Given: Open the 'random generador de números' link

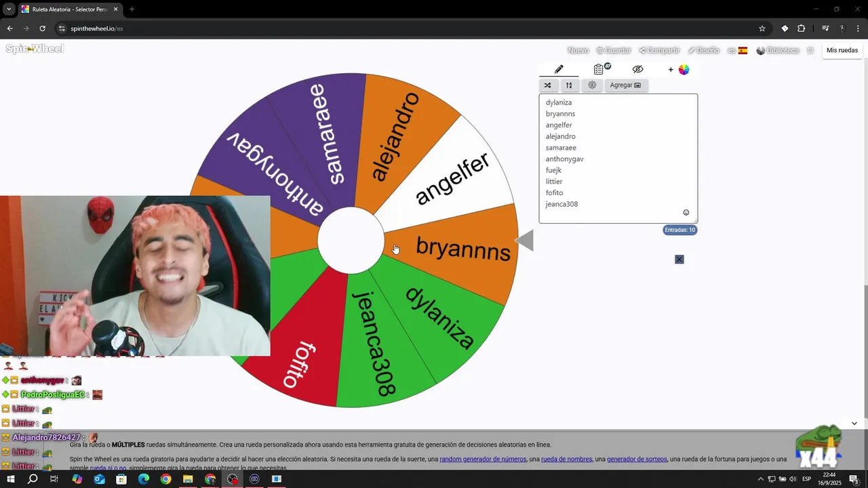Looking at the screenshot, I should pyautogui.click(x=483, y=459).
